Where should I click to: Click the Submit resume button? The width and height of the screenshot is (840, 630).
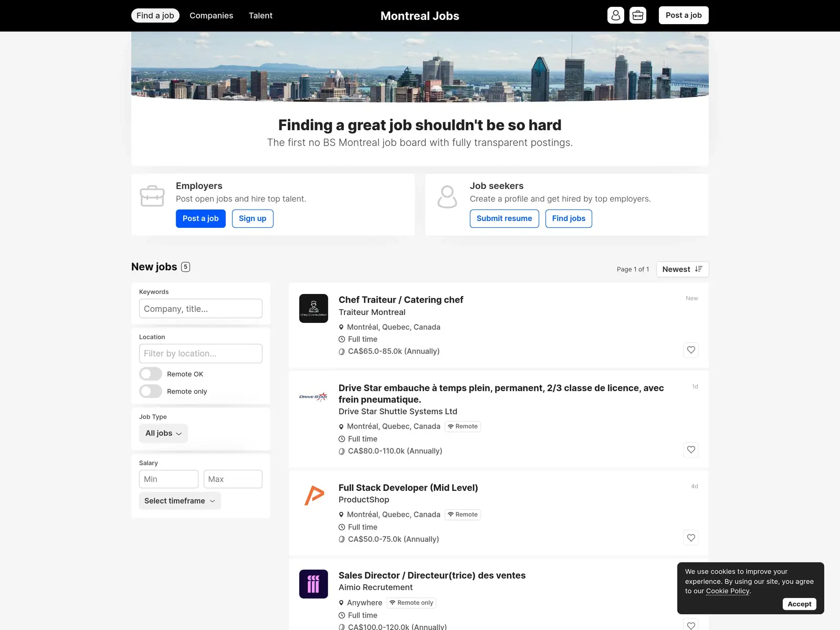click(504, 218)
